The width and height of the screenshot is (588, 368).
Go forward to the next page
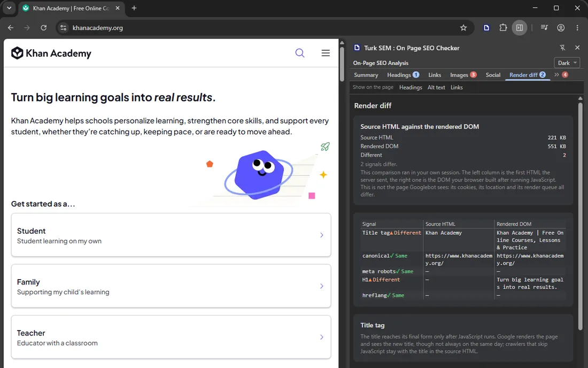click(27, 28)
